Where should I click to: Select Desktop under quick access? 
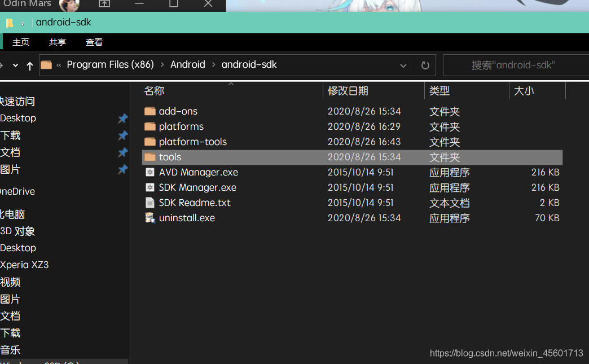pos(18,118)
